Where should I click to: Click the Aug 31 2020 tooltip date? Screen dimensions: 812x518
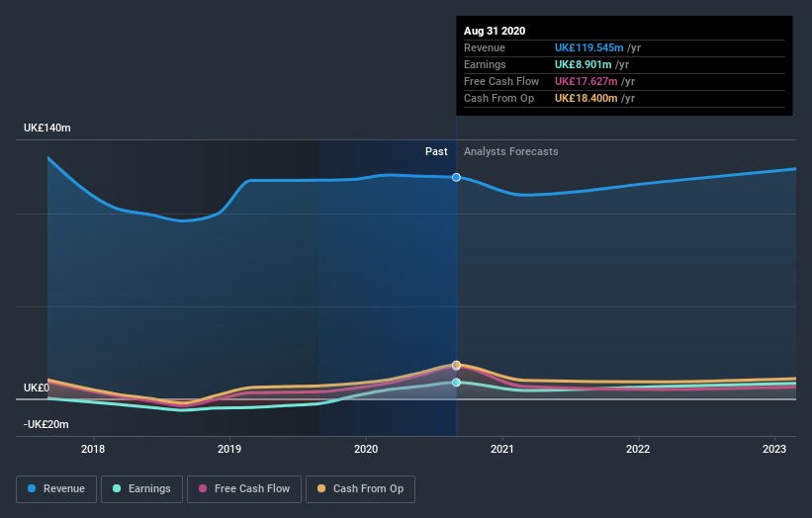point(495,31)
